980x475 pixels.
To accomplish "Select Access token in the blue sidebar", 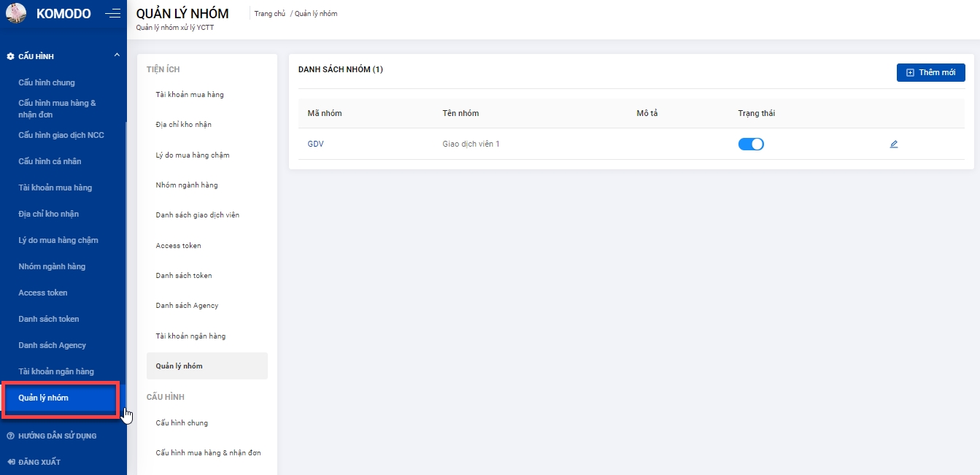I will click(43, 293).
